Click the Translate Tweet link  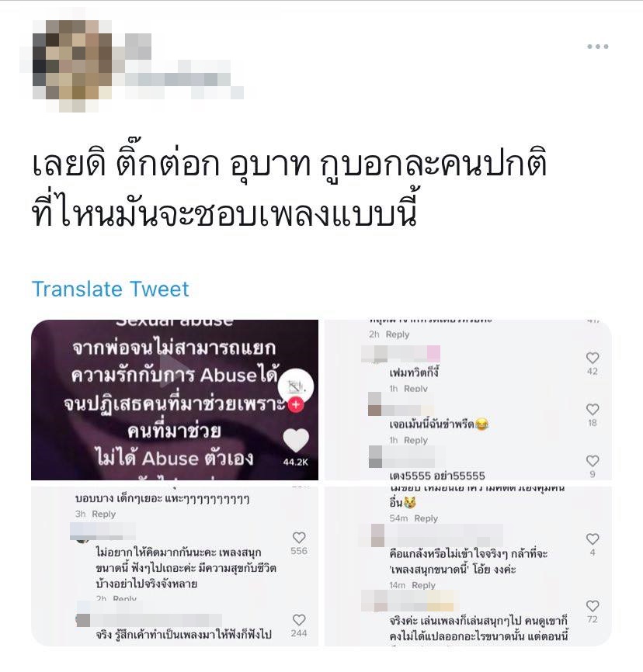tap(110, 289)
